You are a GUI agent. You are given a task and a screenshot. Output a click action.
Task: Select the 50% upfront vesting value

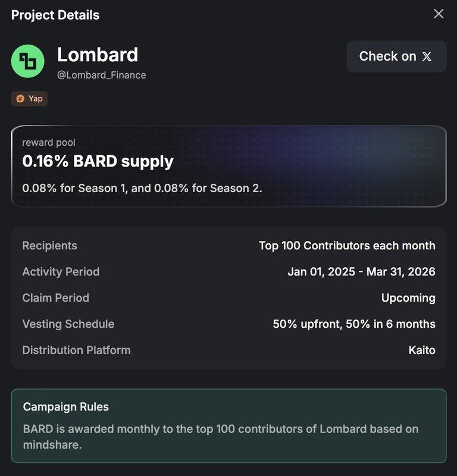pyautogui.click(x=354, y=324)
